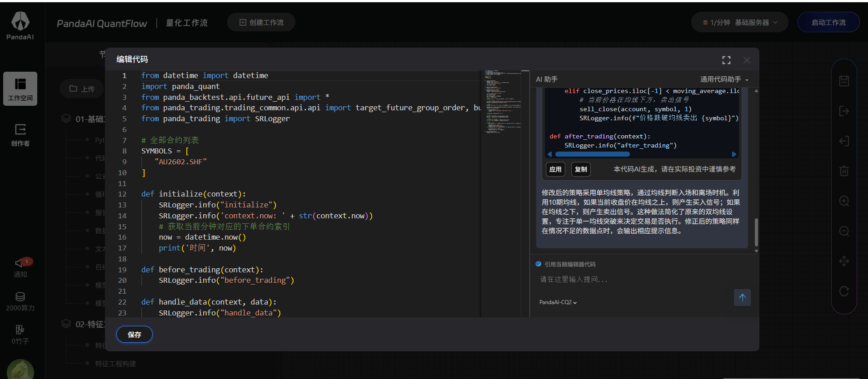Click the comment '# 全部合约列表'
The image size is (868, 379).
click(x=170, y=140)
